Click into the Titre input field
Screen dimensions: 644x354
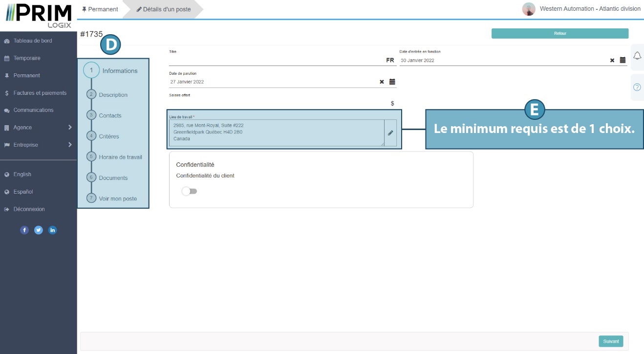point(276,60)
